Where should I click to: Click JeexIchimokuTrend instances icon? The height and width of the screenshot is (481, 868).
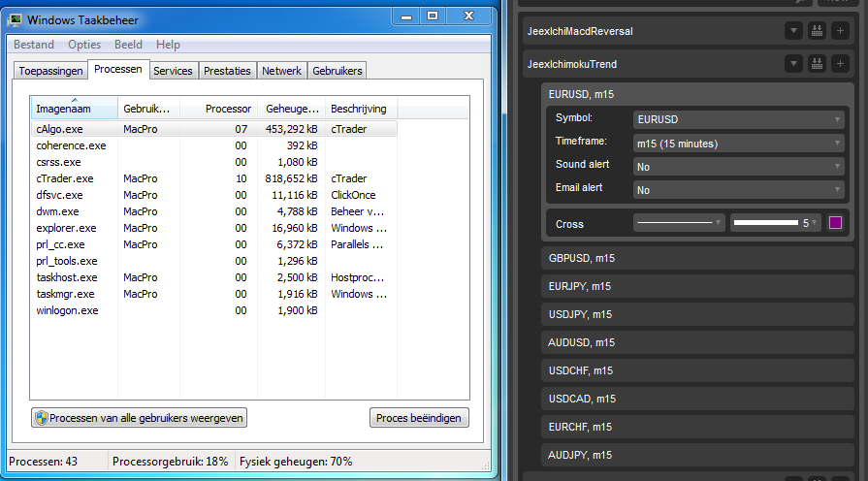[817, 64]
